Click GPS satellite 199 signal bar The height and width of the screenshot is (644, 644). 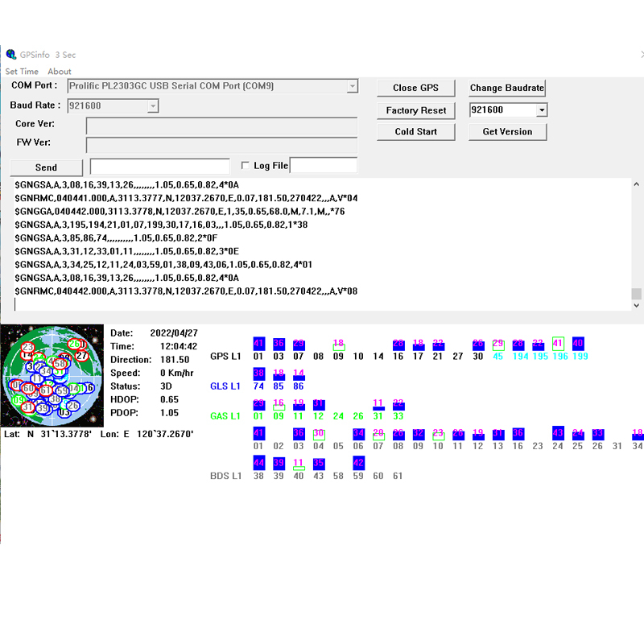click(578, 343)
